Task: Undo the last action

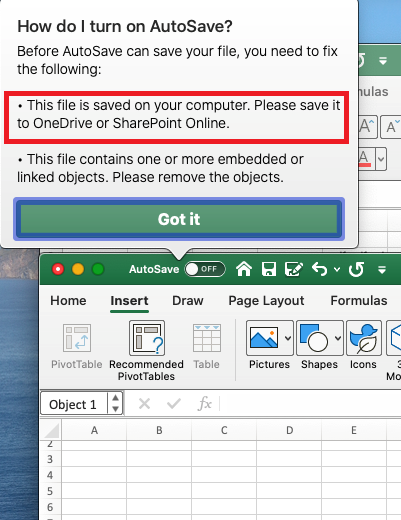Action: tap(319, 269)
